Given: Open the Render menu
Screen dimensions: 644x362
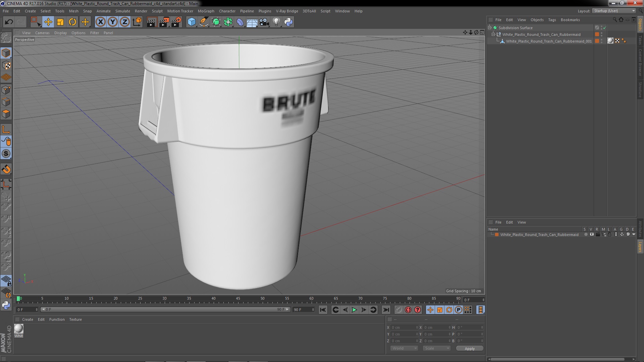Looking at the screenshot, I should coord(141,11).
